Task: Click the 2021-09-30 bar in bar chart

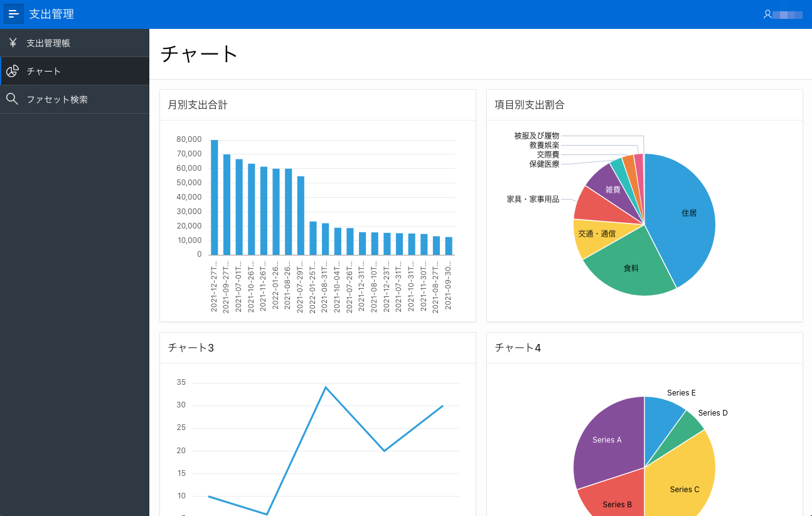Action: (449, 246)
